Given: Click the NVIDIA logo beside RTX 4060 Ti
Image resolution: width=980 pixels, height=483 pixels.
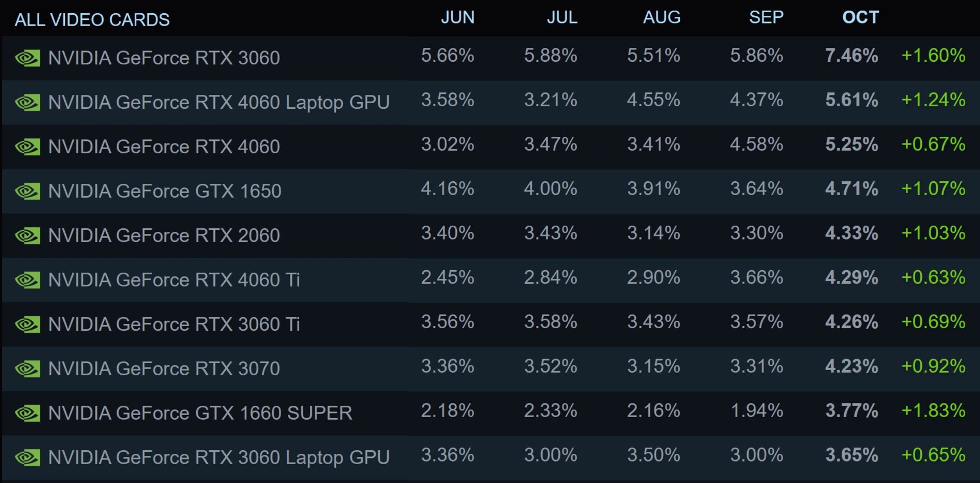Looking at the screenshot, I should pyautogui.click(x=28, y=280).
